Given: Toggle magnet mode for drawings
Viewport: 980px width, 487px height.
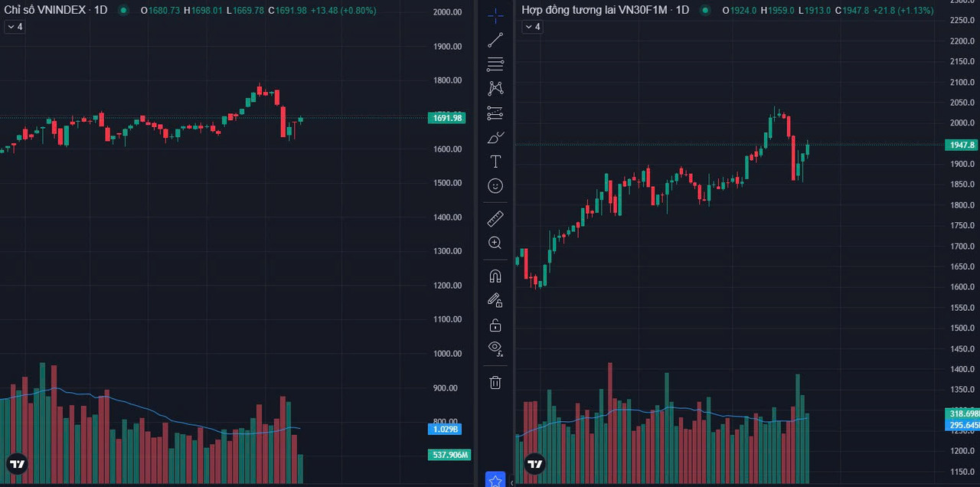Looking at the screenshot, I should click(495, 276).
